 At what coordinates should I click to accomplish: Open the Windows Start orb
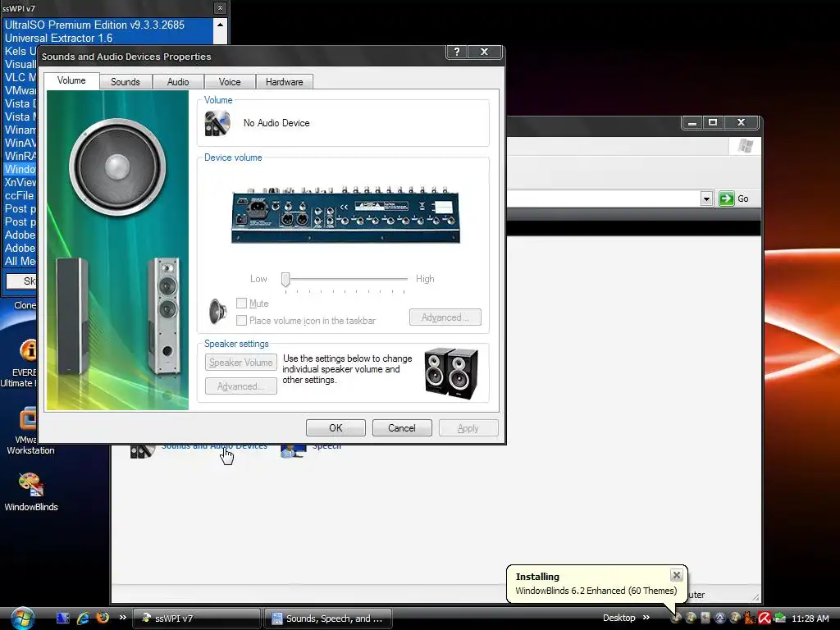click(x=23, y=619)
